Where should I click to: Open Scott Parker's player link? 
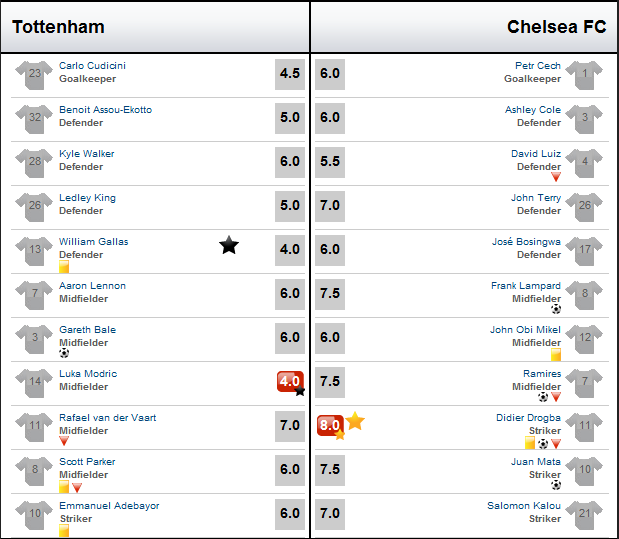(x=87, y=462)
